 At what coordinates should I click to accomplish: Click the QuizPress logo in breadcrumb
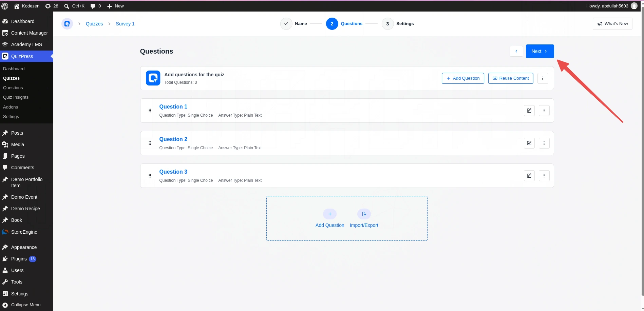tap(67, 24)
